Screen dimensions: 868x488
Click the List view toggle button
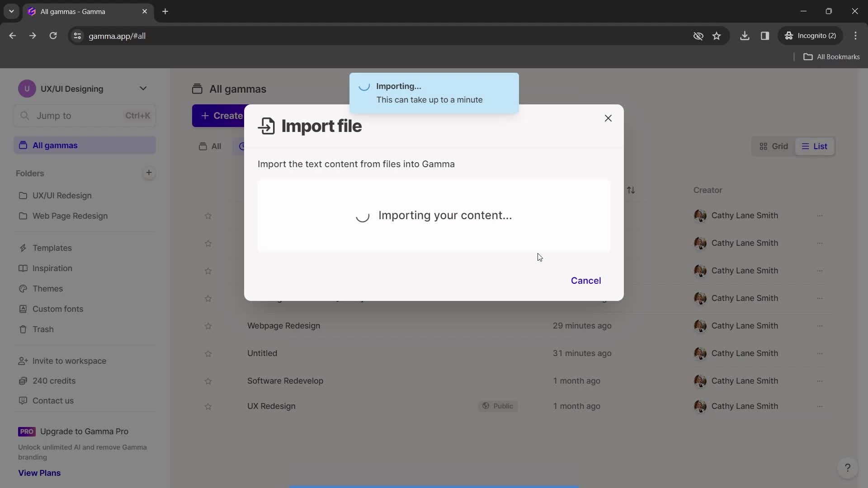pos(814,146)
